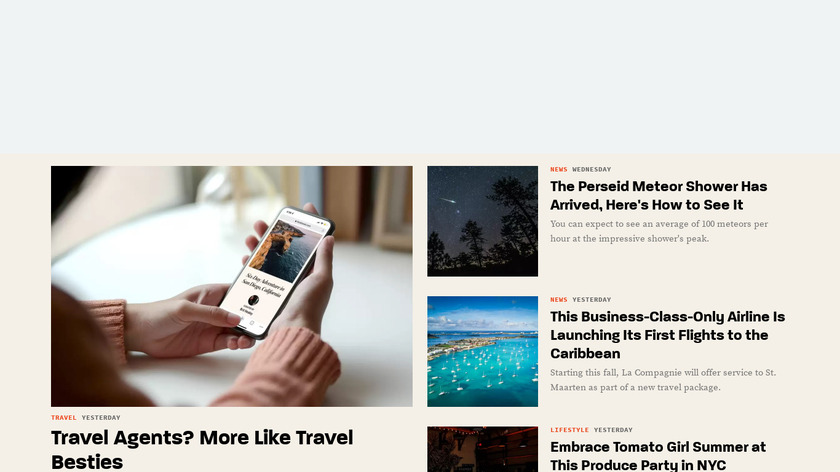Open the Business-Class-Only Airline article headline
The image size is (840, 472).
click(668, 335)
